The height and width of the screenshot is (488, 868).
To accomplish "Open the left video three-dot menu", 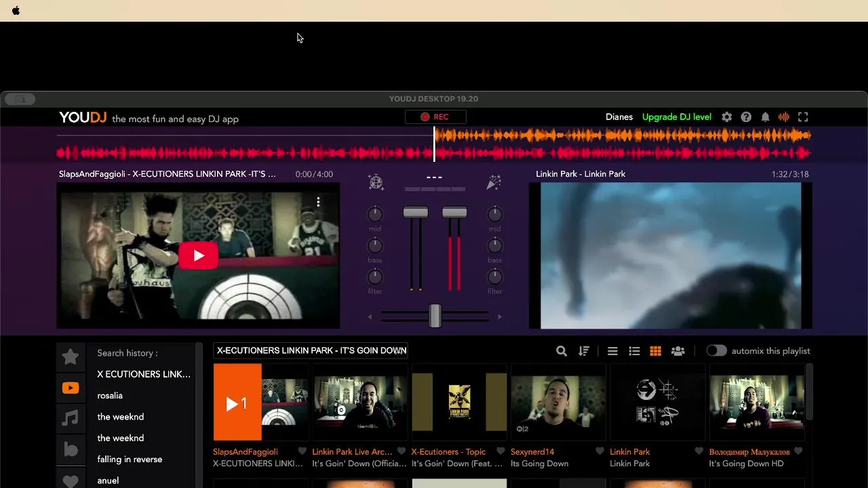I will pyautogui.click(x=318, y=202).
